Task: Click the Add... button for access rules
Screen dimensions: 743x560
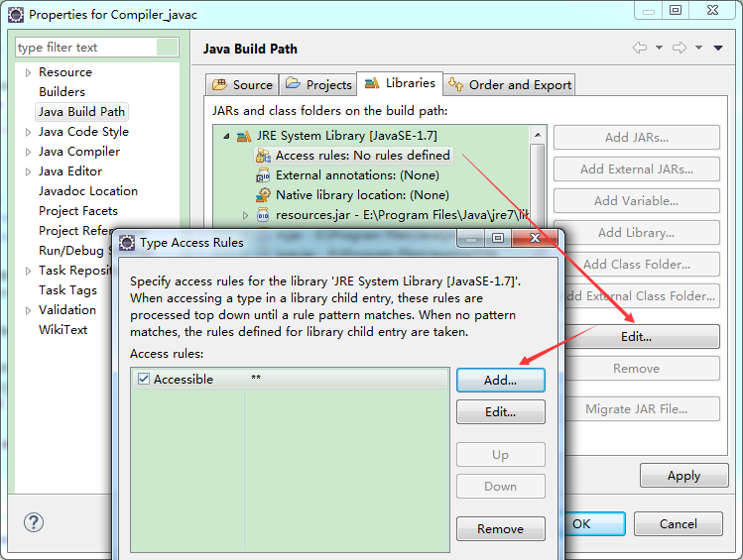Action: (x=500, y=381)
